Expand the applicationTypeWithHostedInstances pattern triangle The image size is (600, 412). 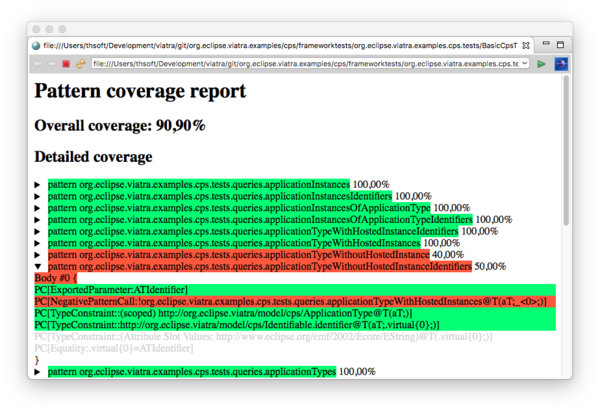(37, 243)
